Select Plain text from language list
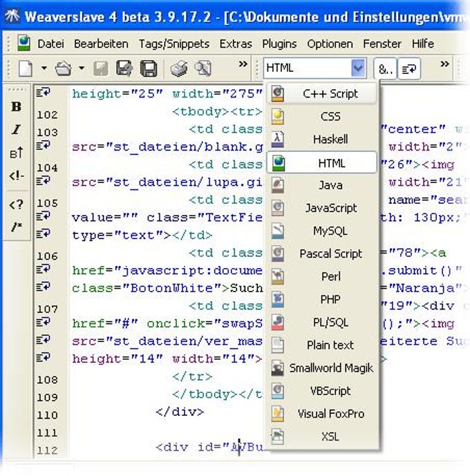 click(x=322, y=345)
